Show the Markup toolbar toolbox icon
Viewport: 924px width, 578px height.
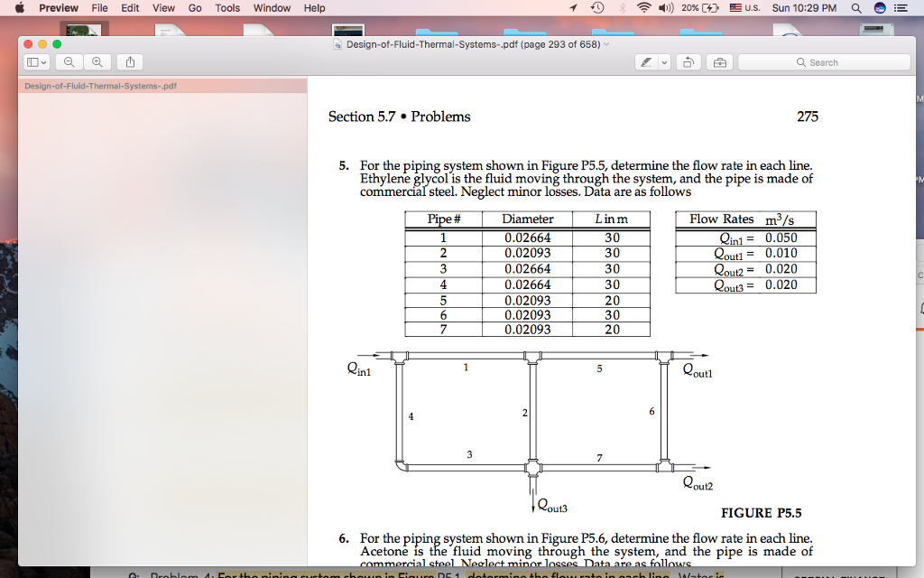click(722, 61)
